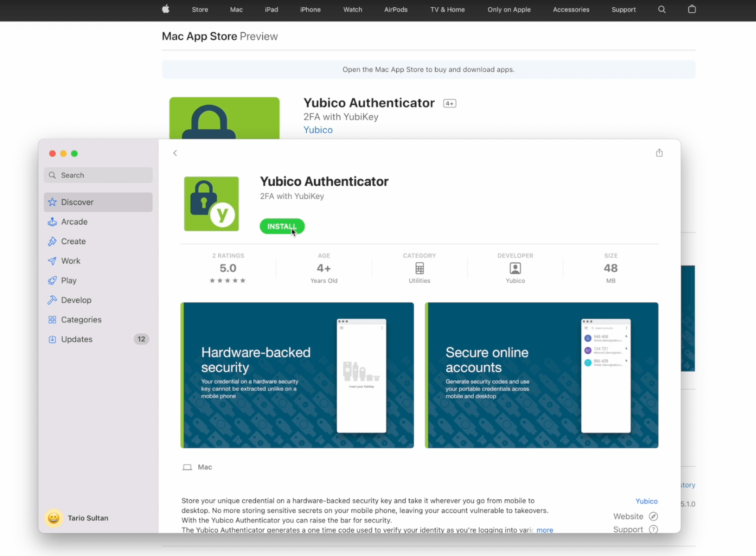
Task: Click the Work paper plane icon
Action: (52, 261)
